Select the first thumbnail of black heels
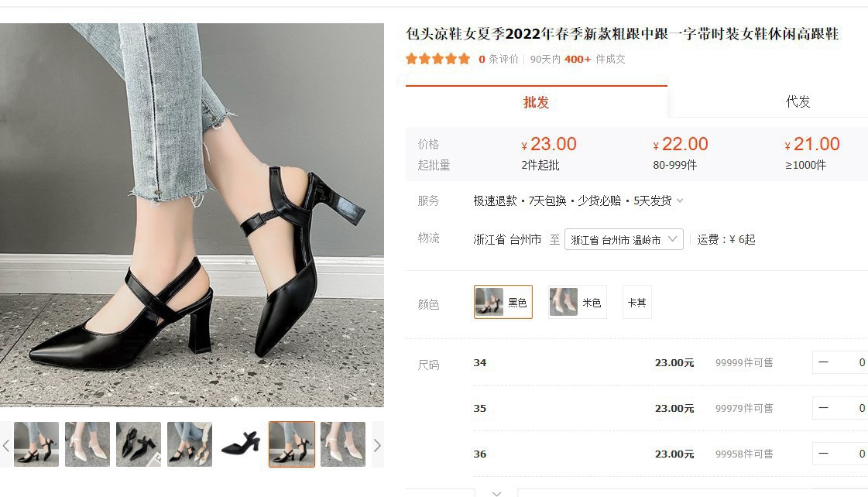868x497 pixels. [x=36, y=444]
